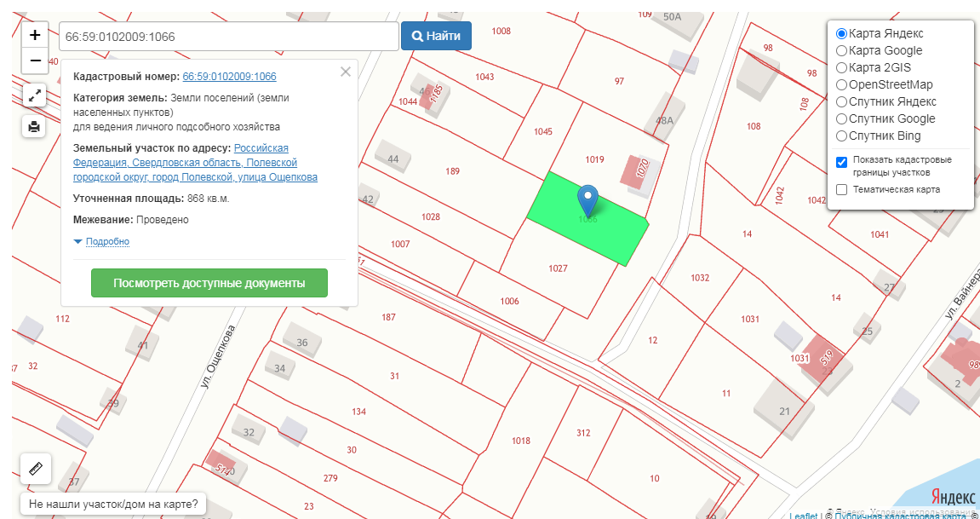
Task: Click parcel 1007 on the map
Action: 400,244
